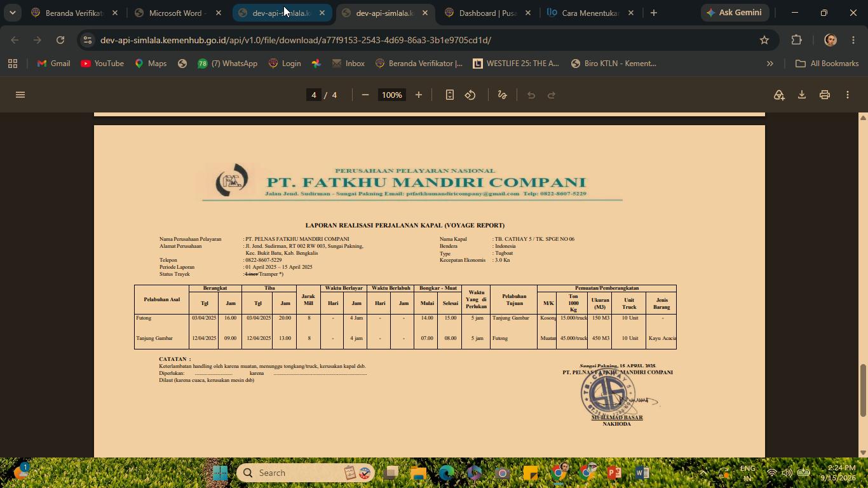
Task: Download the PDF file
Action: [x=802, y=95]
